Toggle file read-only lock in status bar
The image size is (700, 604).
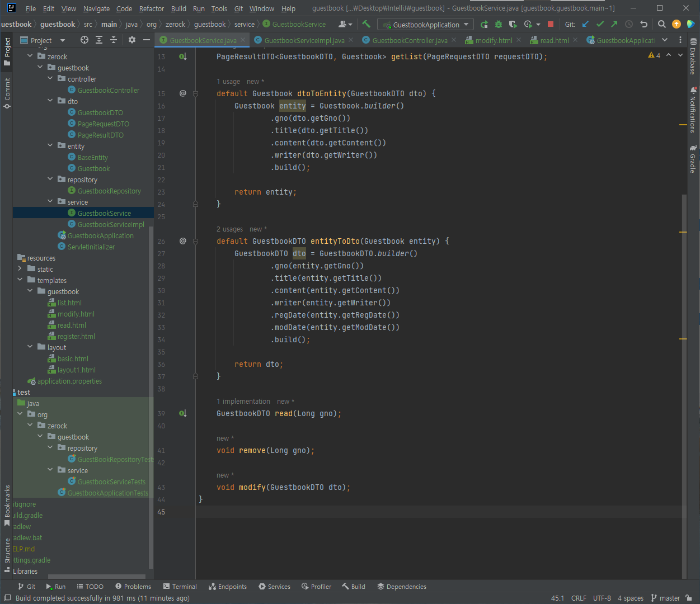(689, 598)
